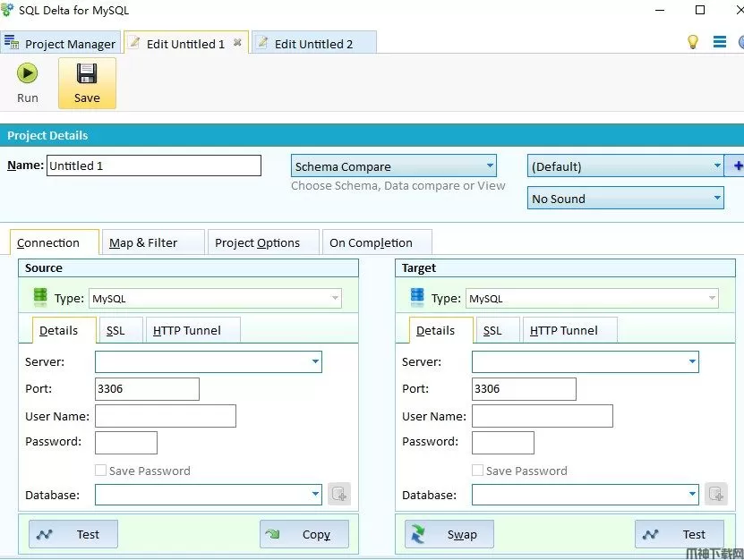
Task: Click the lightbulb hints icon
Action: point(692,42)
